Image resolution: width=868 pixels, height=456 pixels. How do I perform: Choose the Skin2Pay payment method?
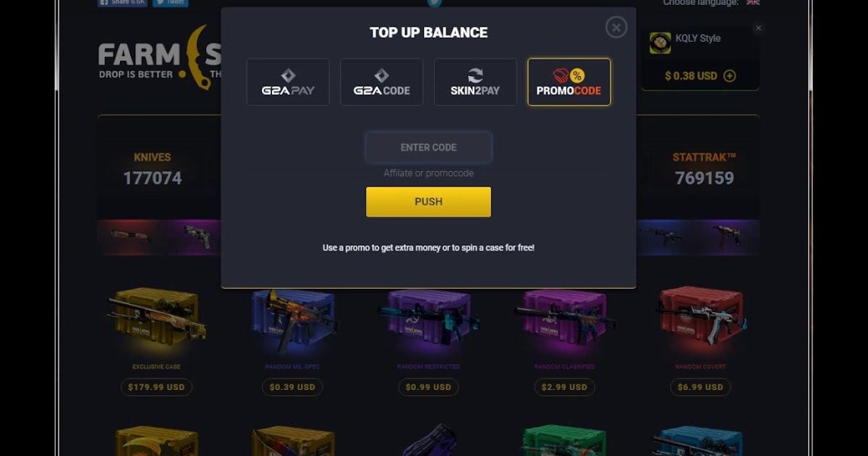(x=475, y=82)
